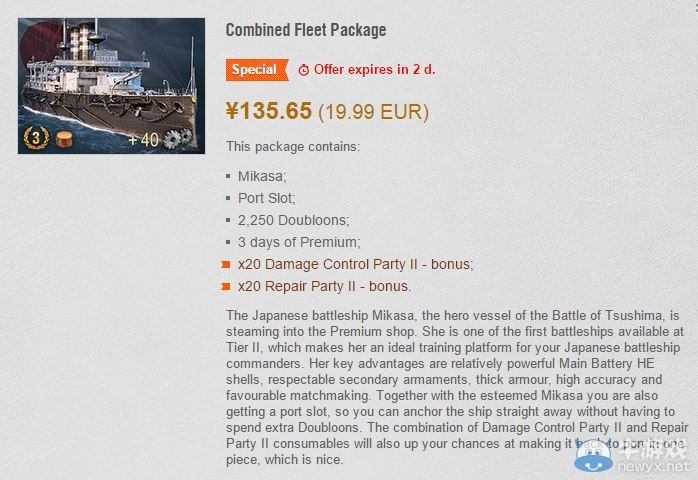Click the 2,250 Doubloons list item

(x=293, y=220)
